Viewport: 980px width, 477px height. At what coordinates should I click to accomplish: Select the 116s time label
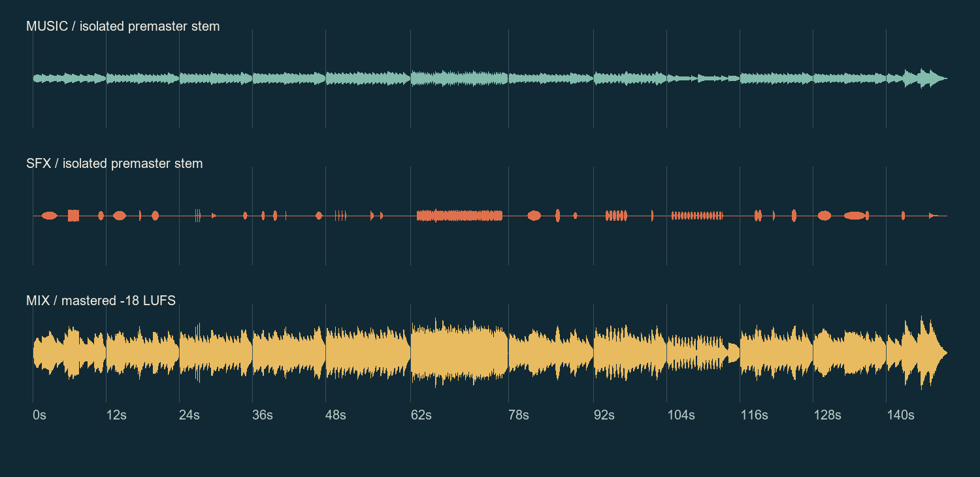click(754, 415)
